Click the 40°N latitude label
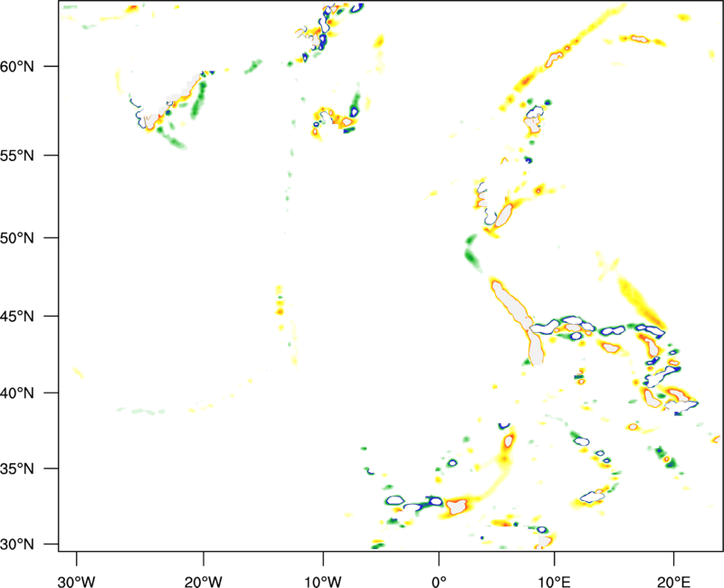 [17, 394]
